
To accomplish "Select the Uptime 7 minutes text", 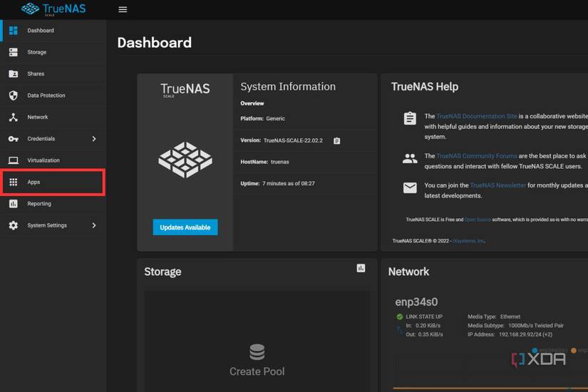I will click(x=277, y=183).
